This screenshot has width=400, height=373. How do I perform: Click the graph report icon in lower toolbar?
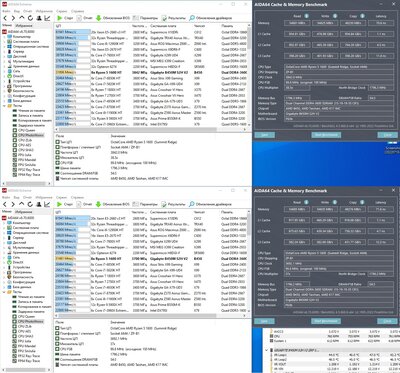click(x=48, y=204)
